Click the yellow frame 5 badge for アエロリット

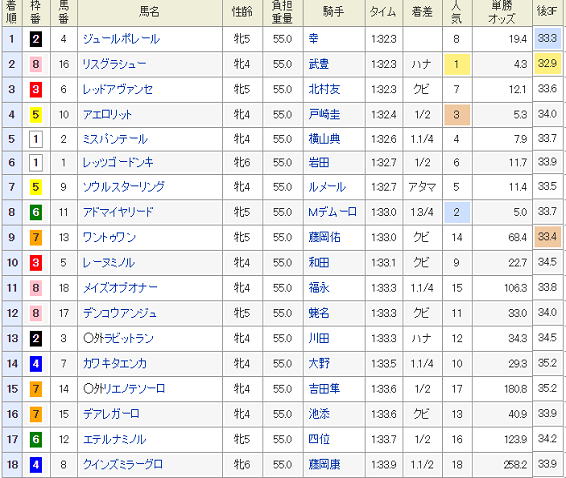coord(35,114)
